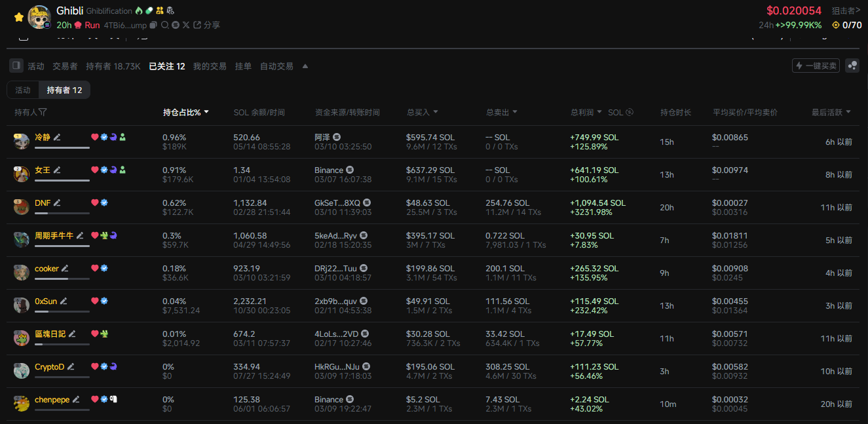868x424 pixels.
Task: Collapse the panel using the up triangle
Action: pos(305,66)
